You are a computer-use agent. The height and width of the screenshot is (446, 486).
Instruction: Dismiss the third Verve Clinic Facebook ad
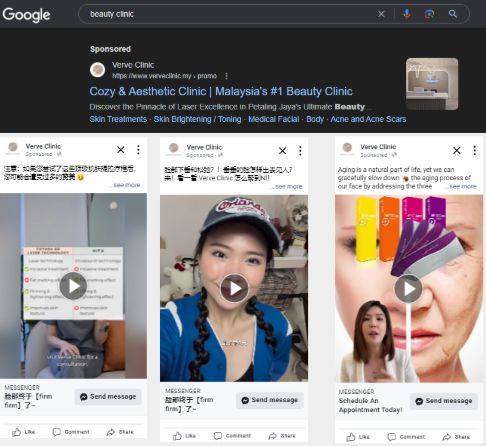coord(457,151)
